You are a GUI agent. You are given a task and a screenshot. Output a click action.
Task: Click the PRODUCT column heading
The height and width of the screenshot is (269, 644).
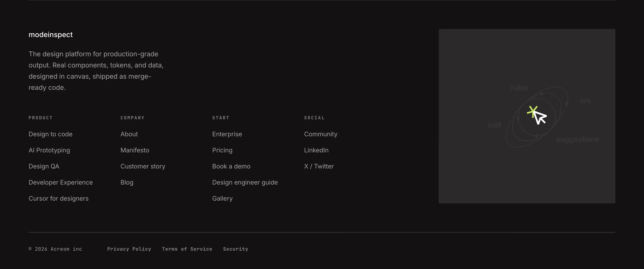40,118
